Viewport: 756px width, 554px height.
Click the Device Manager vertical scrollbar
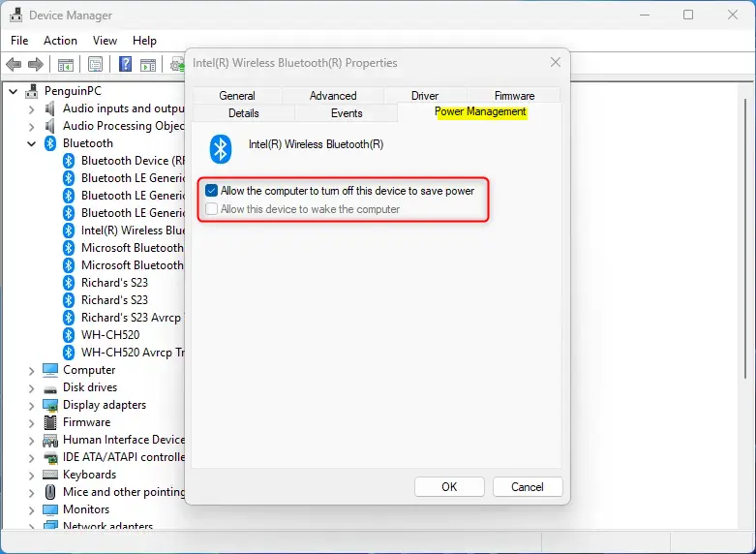[x=745, y=238]
